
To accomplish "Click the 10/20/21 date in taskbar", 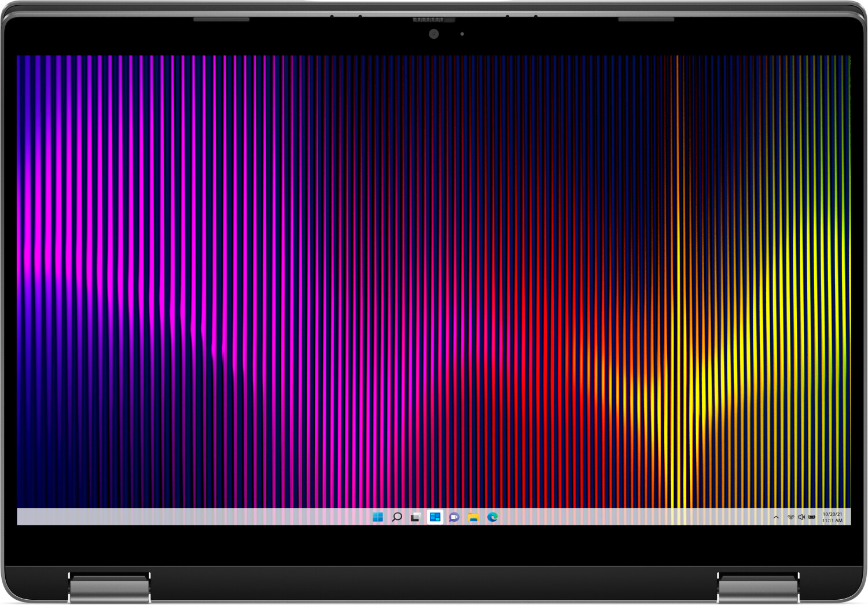I will click(x=832, y=514).
